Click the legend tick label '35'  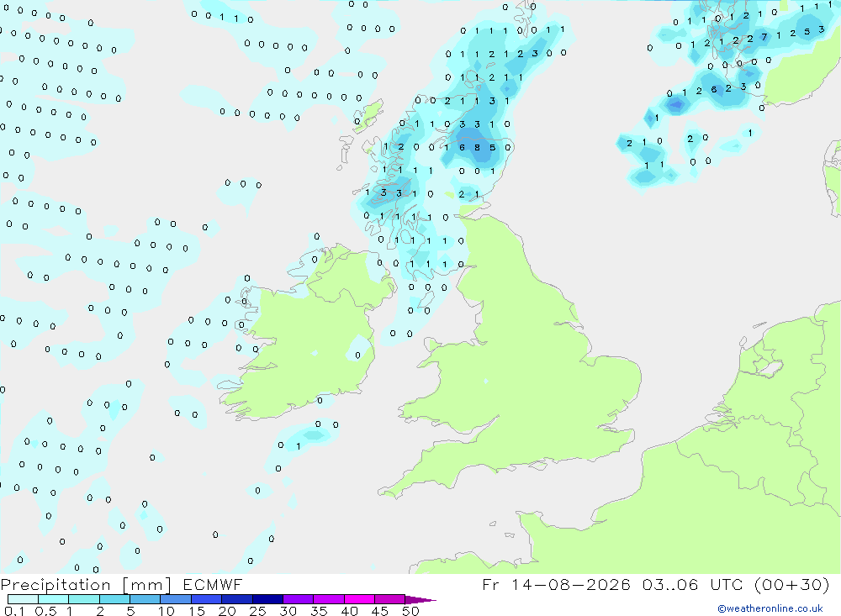(x=319, y=611)
